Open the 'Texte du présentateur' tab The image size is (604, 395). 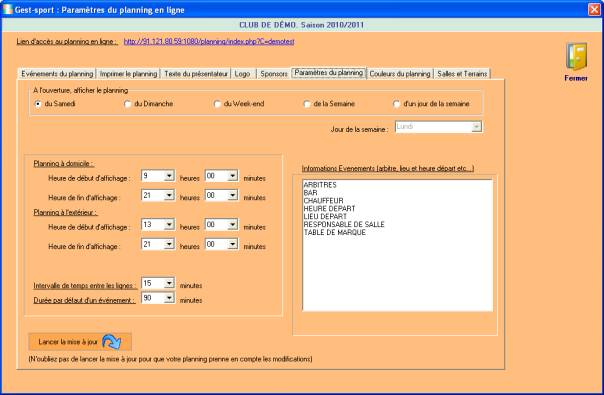196,74
